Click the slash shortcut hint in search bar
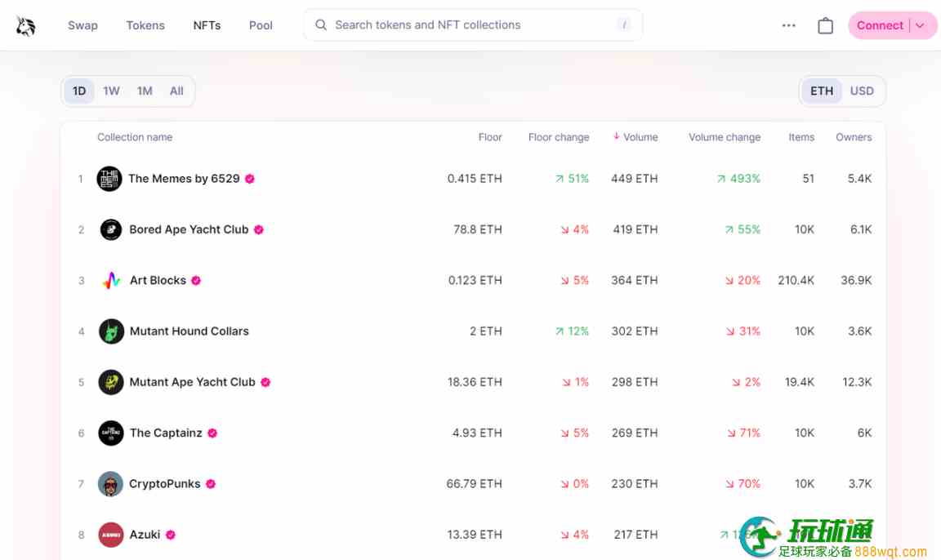The height and width of the screenshot is (560, 941). tap(624, 25)
